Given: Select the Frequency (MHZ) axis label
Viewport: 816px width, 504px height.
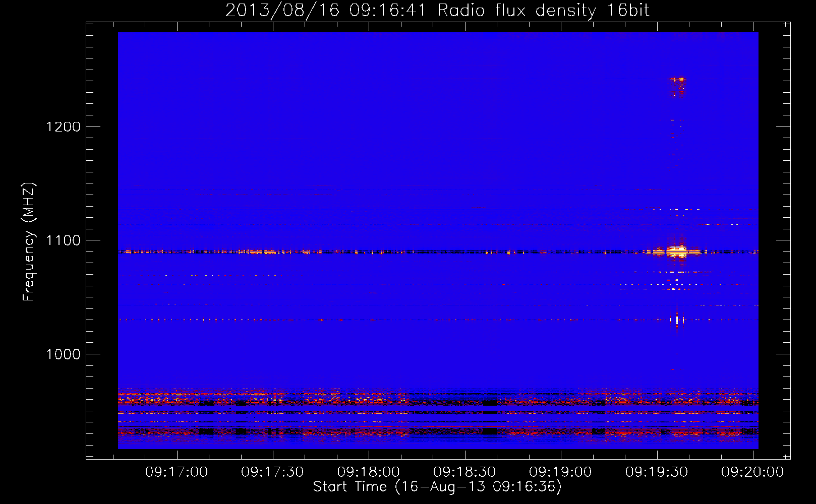Looking at the screenshot, I should 29,242.
